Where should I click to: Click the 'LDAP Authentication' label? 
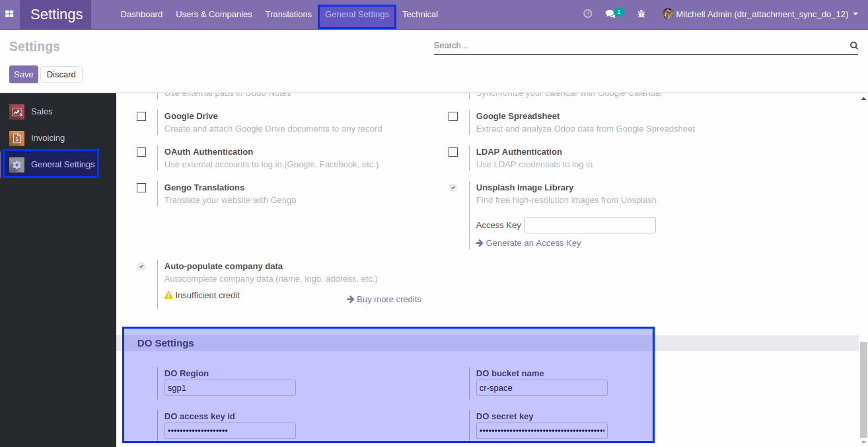[x=519, y=152]
